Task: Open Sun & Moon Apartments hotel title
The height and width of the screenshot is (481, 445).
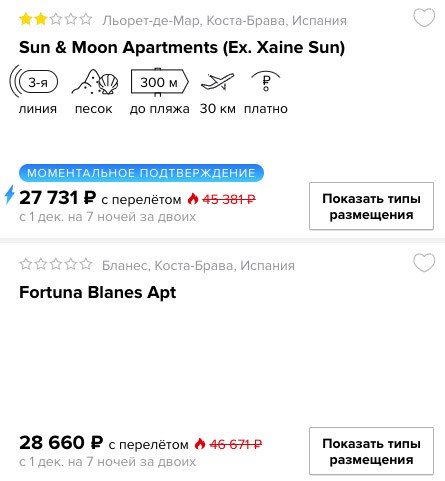Action: tap(182, 47)
